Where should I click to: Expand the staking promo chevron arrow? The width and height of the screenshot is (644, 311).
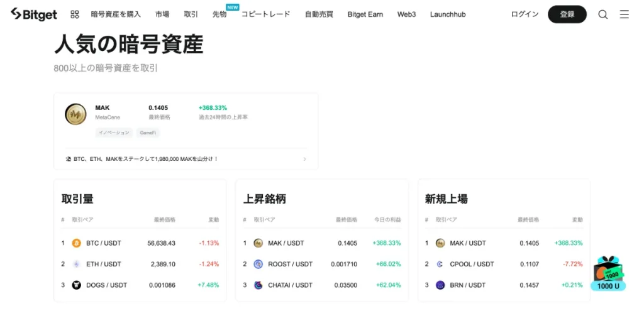[304, 159]
